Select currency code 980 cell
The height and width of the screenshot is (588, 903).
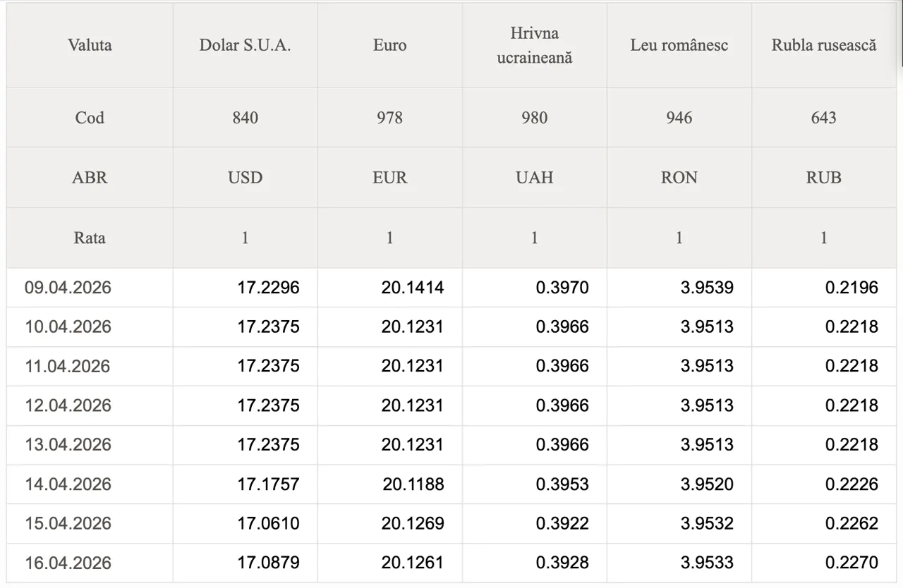[534, 118]
